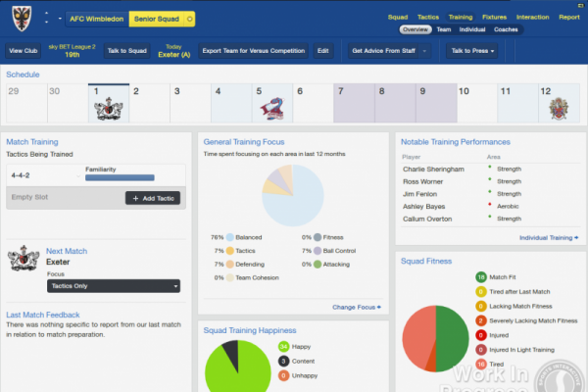
Task: Open the AFC Wimbledon club button
Action: click(97, 20)
